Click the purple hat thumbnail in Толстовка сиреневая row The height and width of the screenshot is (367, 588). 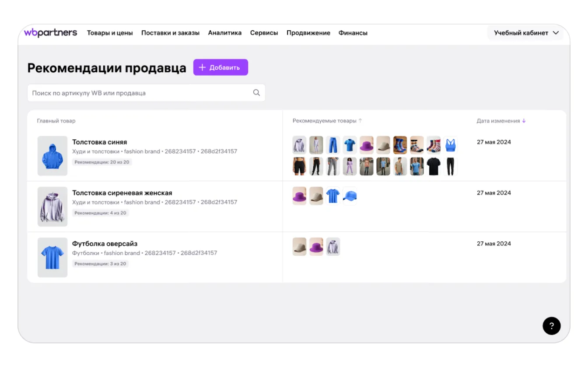pyautogui.click(x=299, y=196)
